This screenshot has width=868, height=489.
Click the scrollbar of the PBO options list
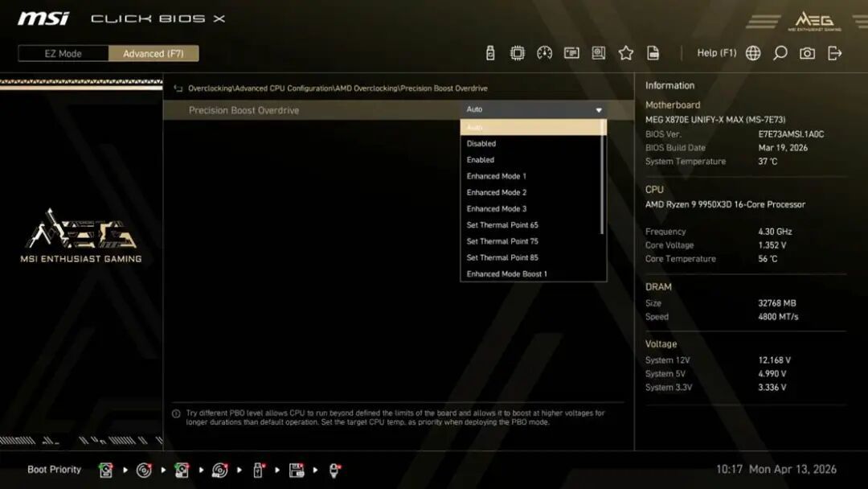click(x=602, y=177)
